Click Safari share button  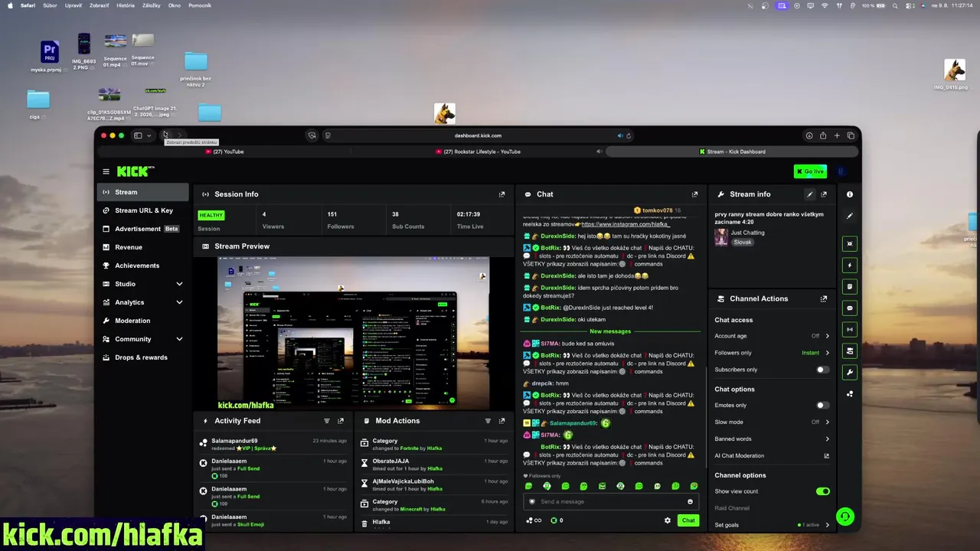point(823,135)
